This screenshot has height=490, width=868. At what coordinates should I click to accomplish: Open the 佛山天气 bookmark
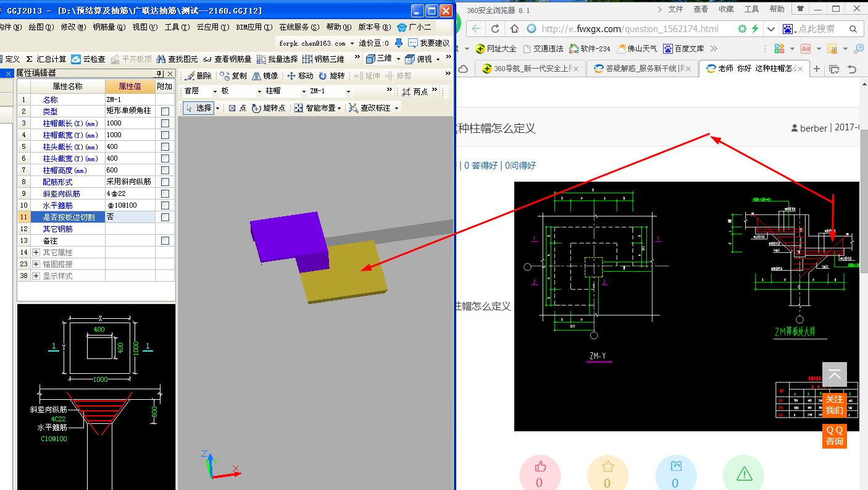636,48
